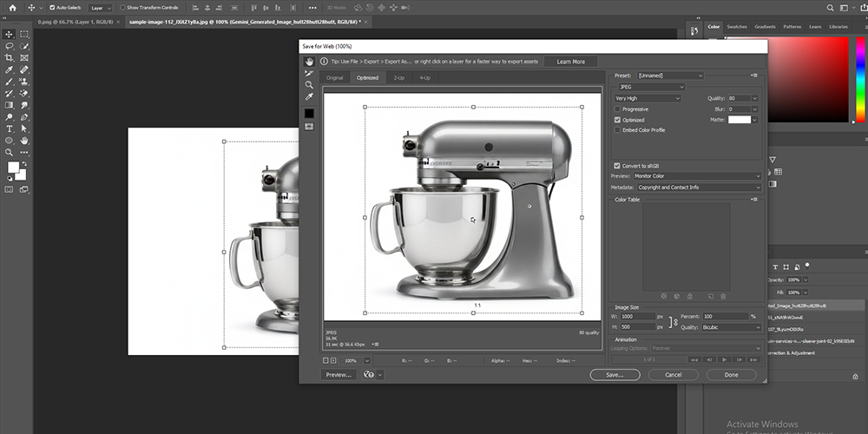Image resolution: width=868 pixels, height=434 pixels.
Task: Uncheck Convert to sRGB
Action: coord(618,166)
